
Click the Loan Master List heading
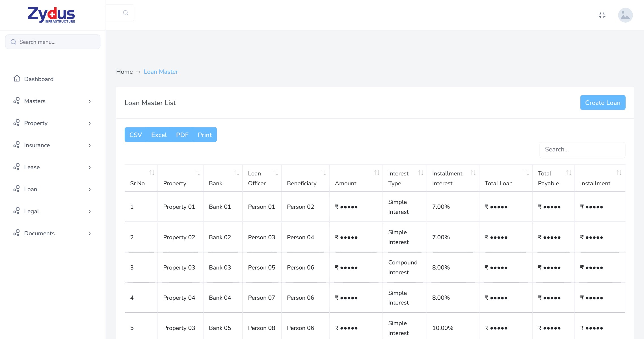(x=150, y=103)
